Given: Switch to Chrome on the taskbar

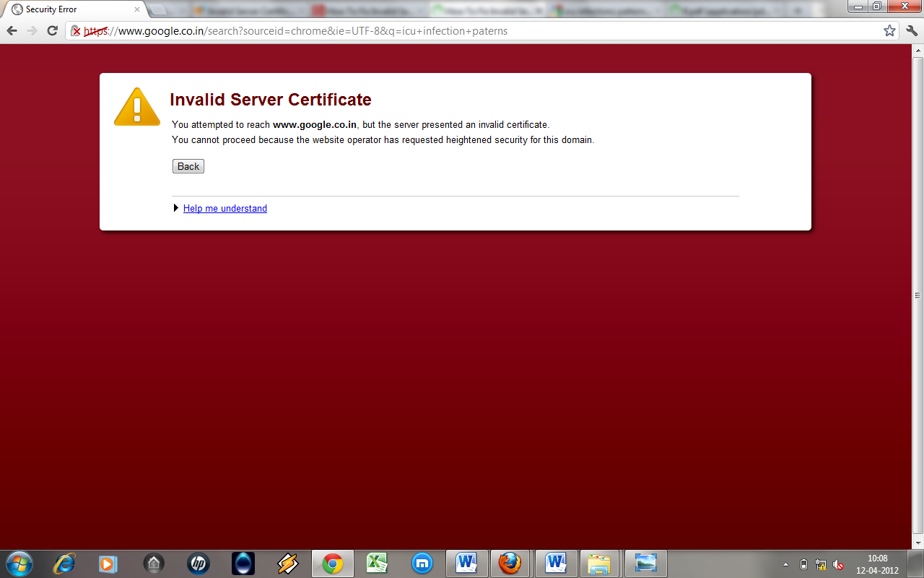Looking at the screenshot, I should pyautogui.click(x=333, y=563).
